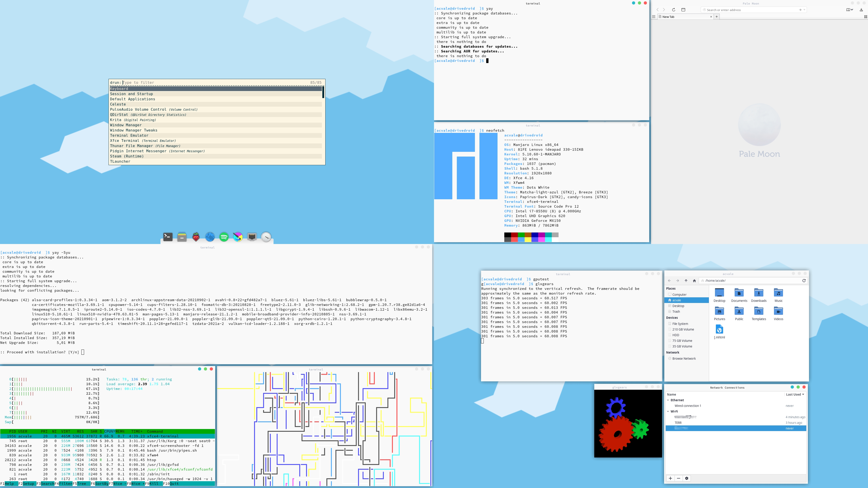Open the Last Used sort dropdown

point(794,394)
